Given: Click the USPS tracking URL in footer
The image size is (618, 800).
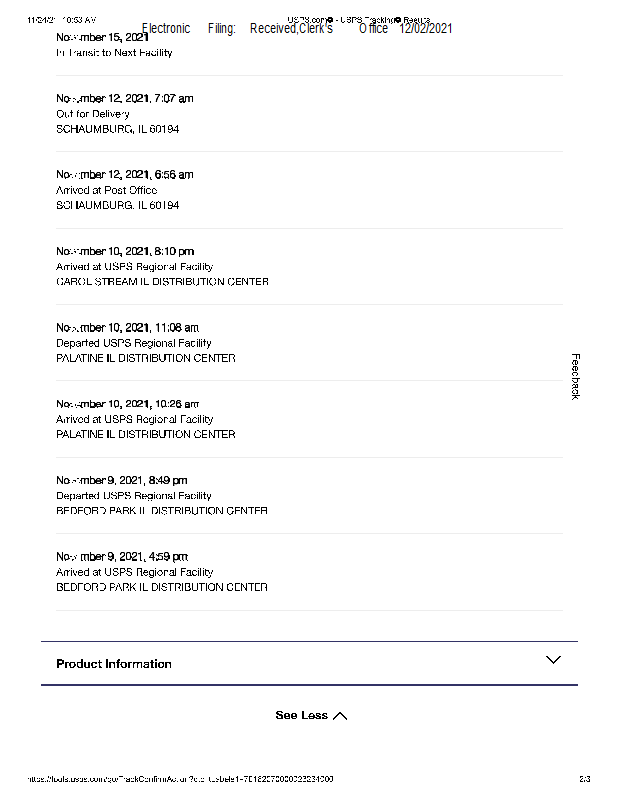Looking at the screenshot, I should tap(180, 779).
